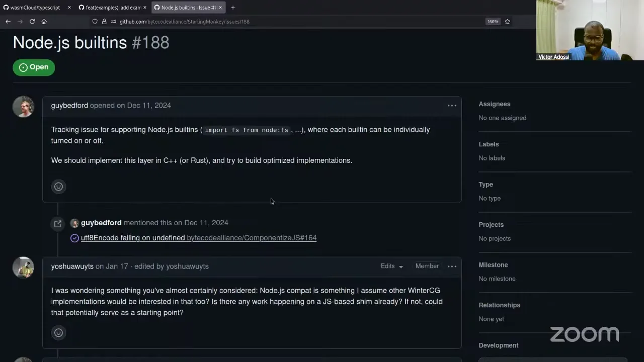Click the tracking protection shield icon

click(95, 22)
